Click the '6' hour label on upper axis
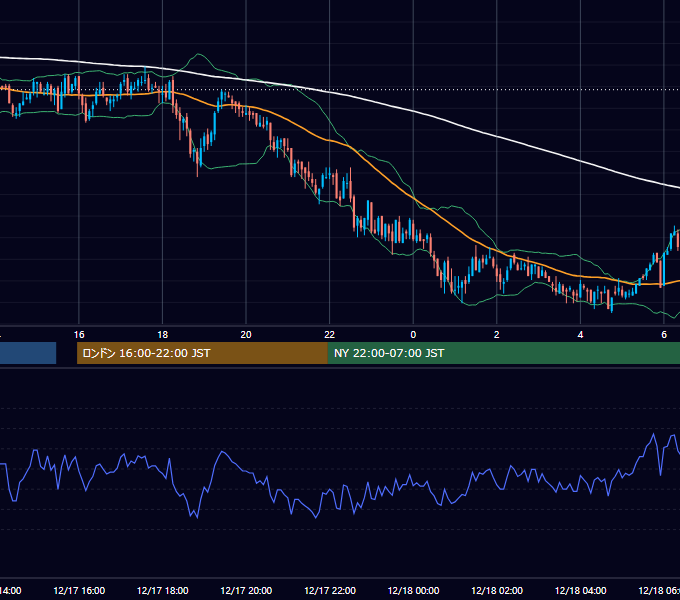This screenshot has width=680, height=600. tap(664, 335)
